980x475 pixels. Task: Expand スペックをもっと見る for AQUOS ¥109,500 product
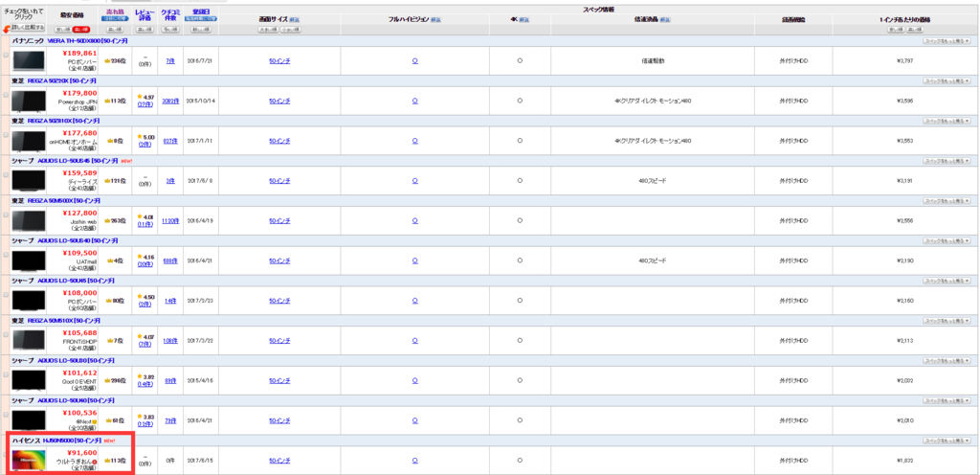point(947,240)
